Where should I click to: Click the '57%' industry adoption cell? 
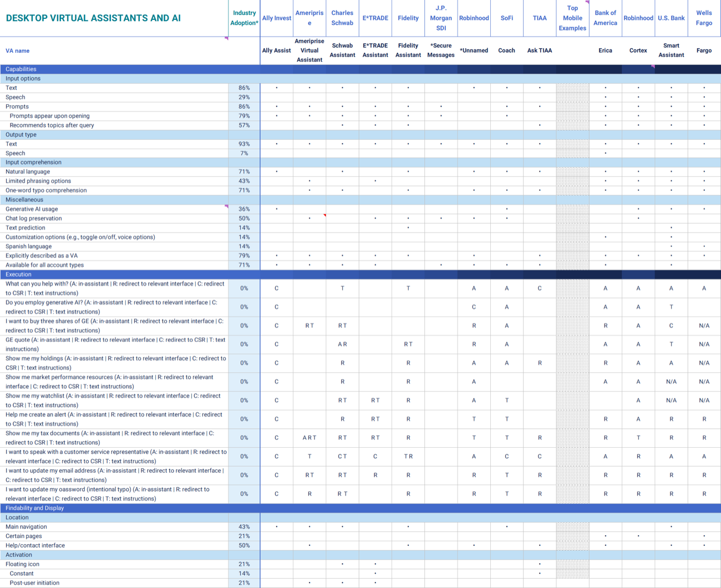(x=244, y=125)
